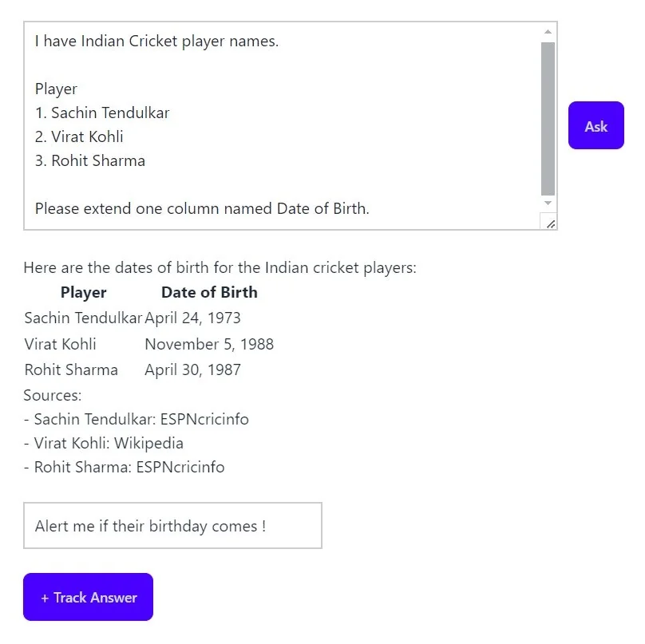Screen dimensions: 645x644
Task: Click the textarea resize handle
Action: 550,224
